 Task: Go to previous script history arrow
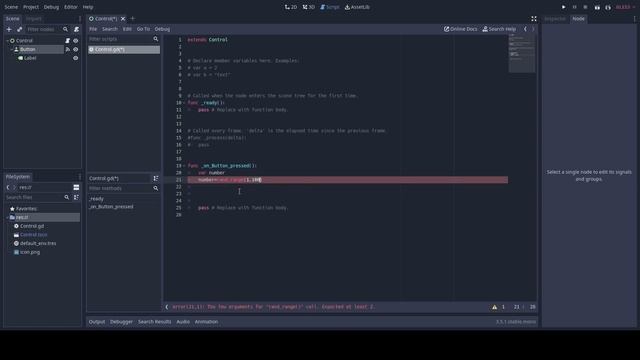coord(525,29)
